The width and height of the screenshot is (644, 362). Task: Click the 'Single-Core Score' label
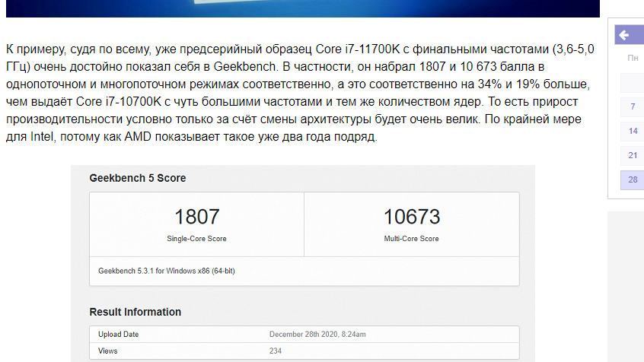(x=196, y=239)
